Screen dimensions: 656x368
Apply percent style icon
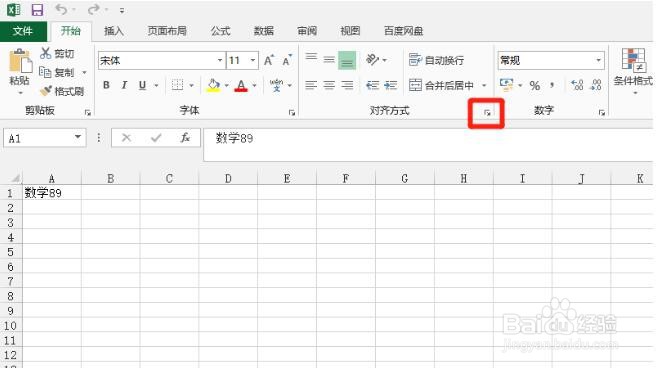tap(535, 86)
